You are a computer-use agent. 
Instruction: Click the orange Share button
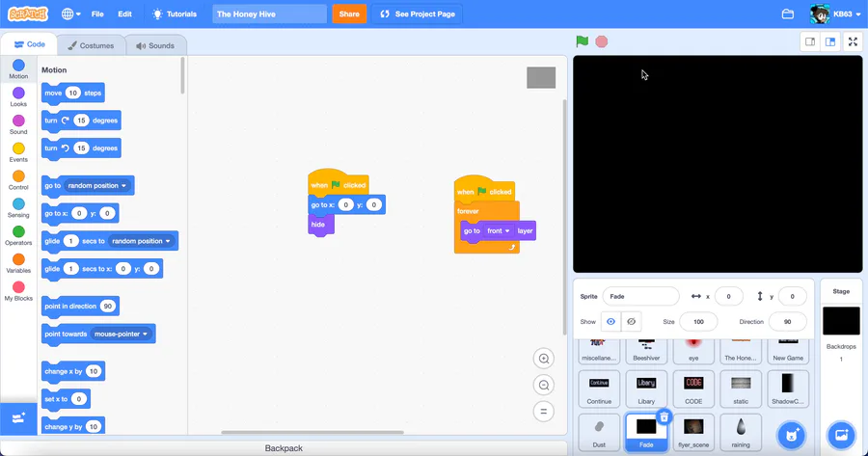point(349,13)
